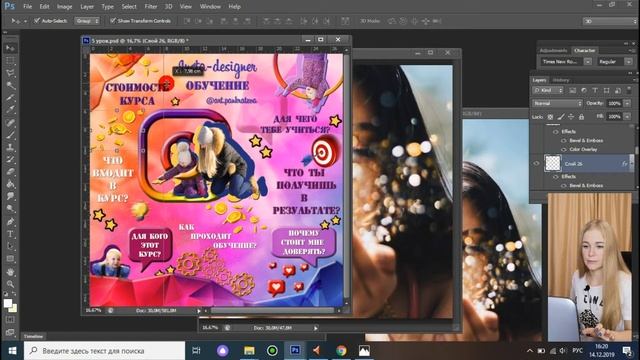Select the Horizontal Type tool
Image resolution: width=640 pixels, height=360 pixels.
10,234
